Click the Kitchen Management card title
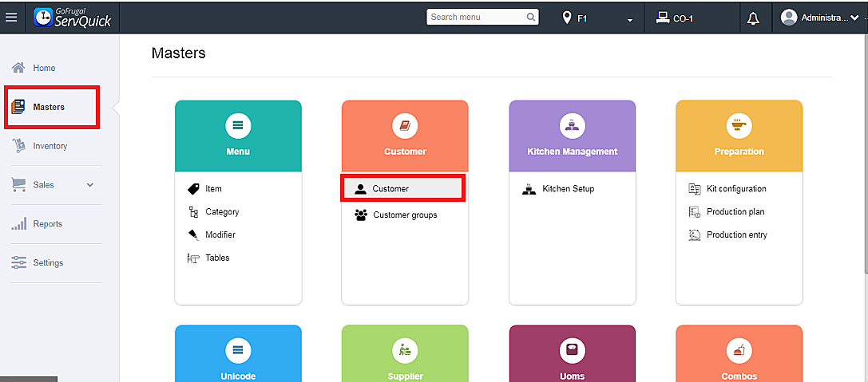Viewport: 868px width, 382px height. (x=573, y=152)
